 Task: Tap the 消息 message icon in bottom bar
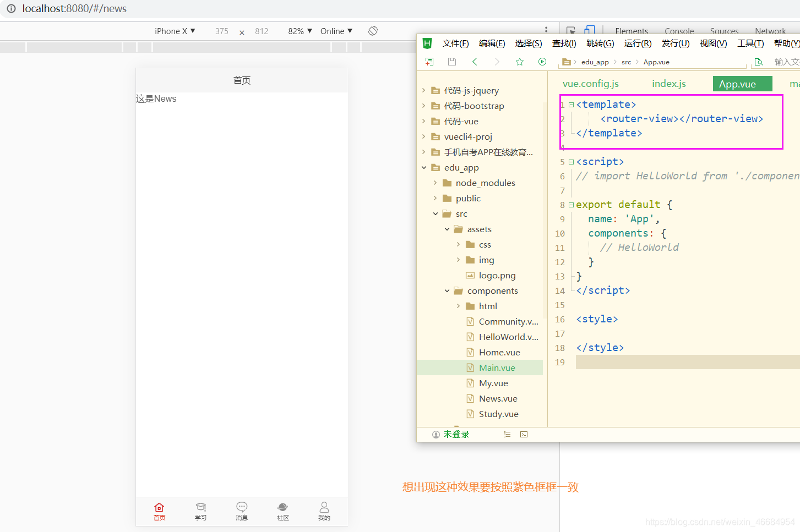242,507
